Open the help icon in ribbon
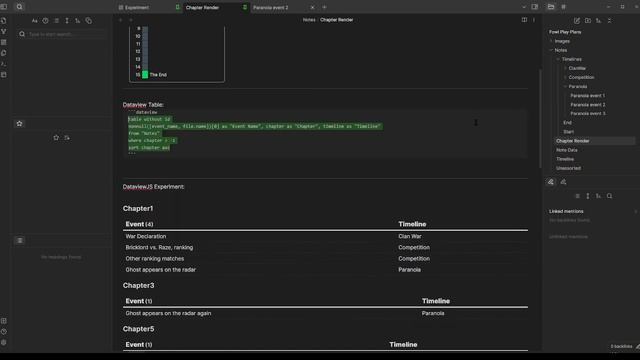Image resolution: width=640 pixels, height=360 pixels. click(x=4, y=332)
